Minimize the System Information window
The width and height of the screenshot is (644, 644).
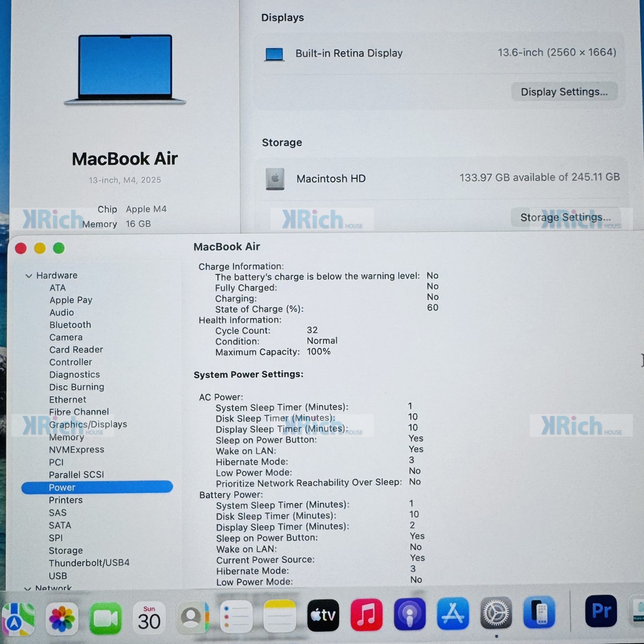pos(40,248)
